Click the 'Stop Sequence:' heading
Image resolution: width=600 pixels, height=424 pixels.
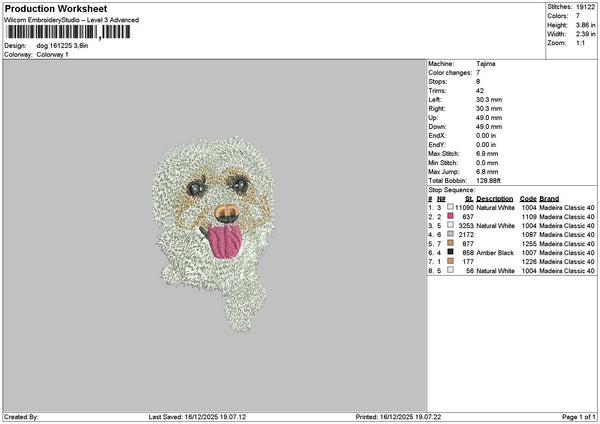click(452, 190)
